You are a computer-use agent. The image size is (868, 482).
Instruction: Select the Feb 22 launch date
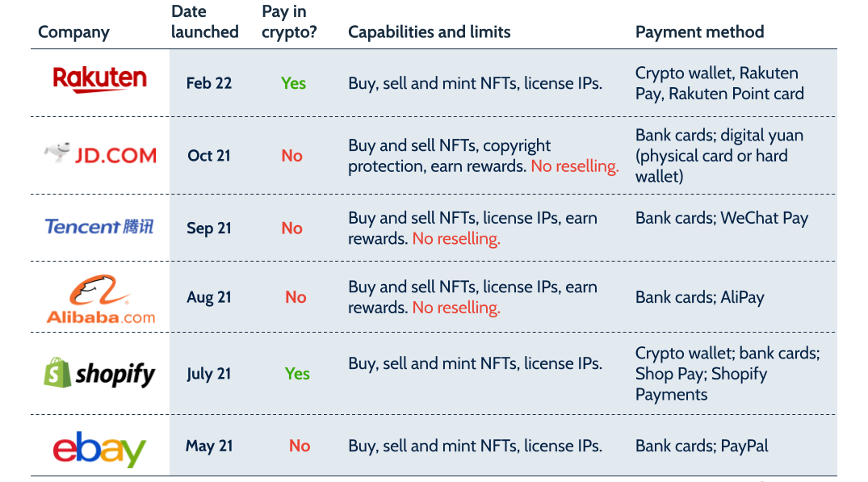pos(209,83)
